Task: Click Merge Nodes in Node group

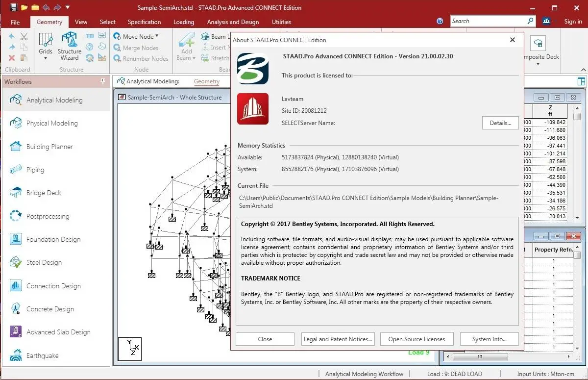Action: coord(136,48)
